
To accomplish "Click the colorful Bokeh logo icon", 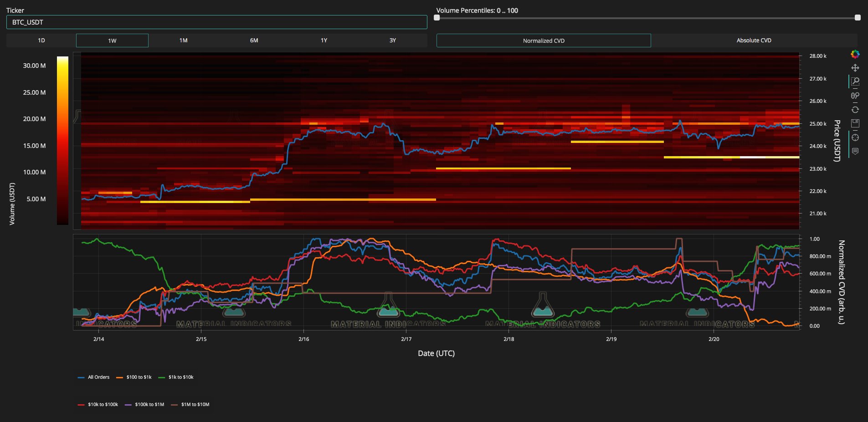I will tap(856, 55).
